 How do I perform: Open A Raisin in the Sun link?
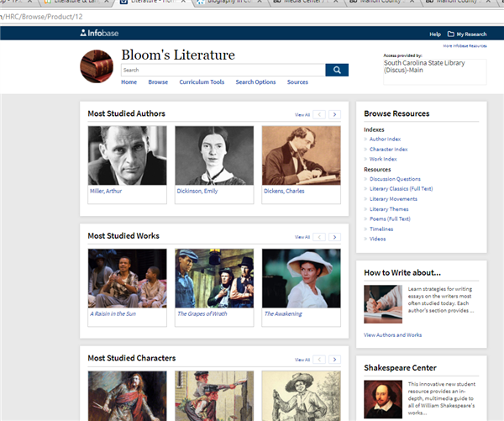tap(113, 313)
